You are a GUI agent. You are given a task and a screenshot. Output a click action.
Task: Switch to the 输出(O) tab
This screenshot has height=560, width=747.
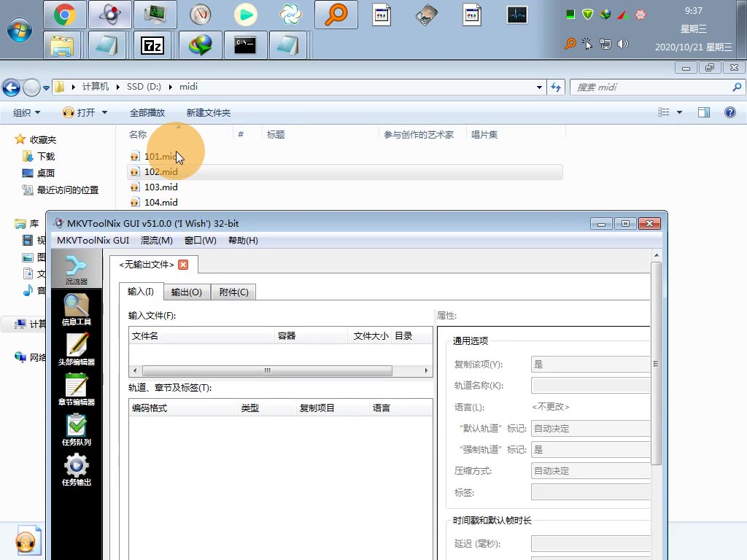coord(187,291)
